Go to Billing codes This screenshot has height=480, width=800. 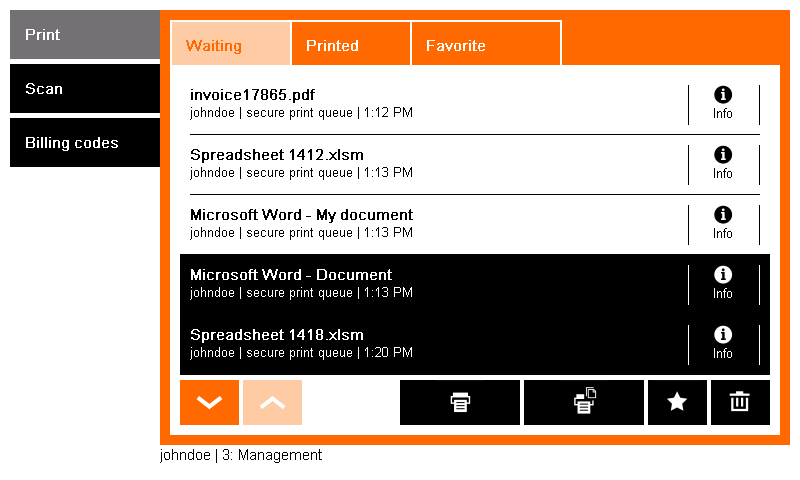point(84,143)
